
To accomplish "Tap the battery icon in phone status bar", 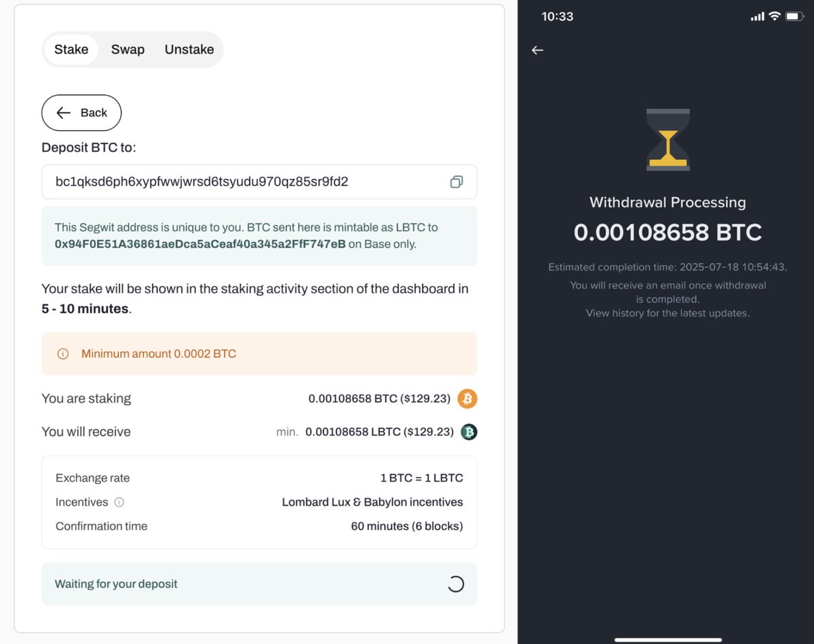I will (x=795, y=16).
